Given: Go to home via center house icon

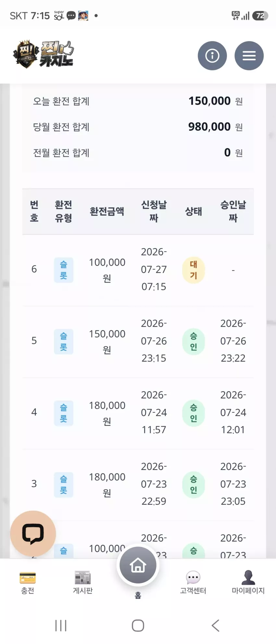Looking at the screenshot, I should point(138,565).
